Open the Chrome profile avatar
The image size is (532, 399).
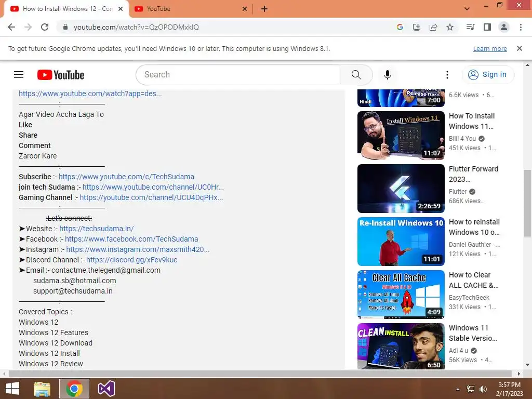(x=504, y=27)
